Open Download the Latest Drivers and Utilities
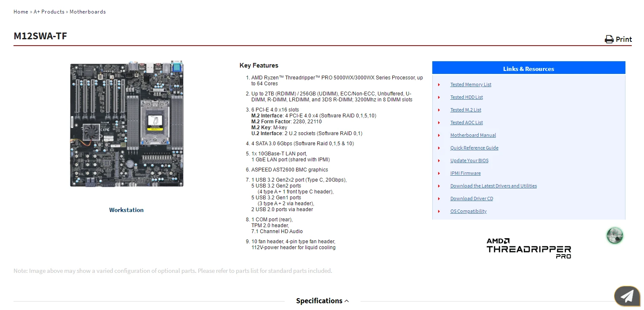Image resolution: width=644 pixels, height=310 pixels. click(x=493, y=186)
